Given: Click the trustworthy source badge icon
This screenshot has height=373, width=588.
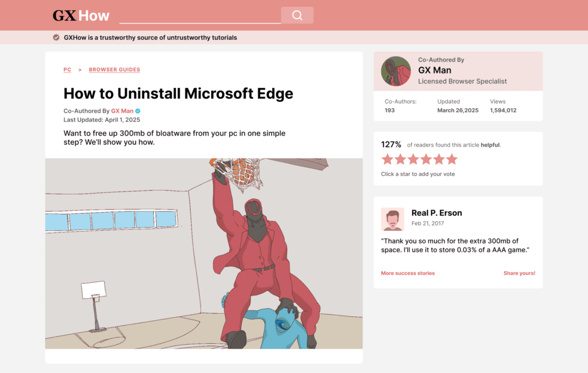Looking at the screenshot, I should tap(56, 37).
